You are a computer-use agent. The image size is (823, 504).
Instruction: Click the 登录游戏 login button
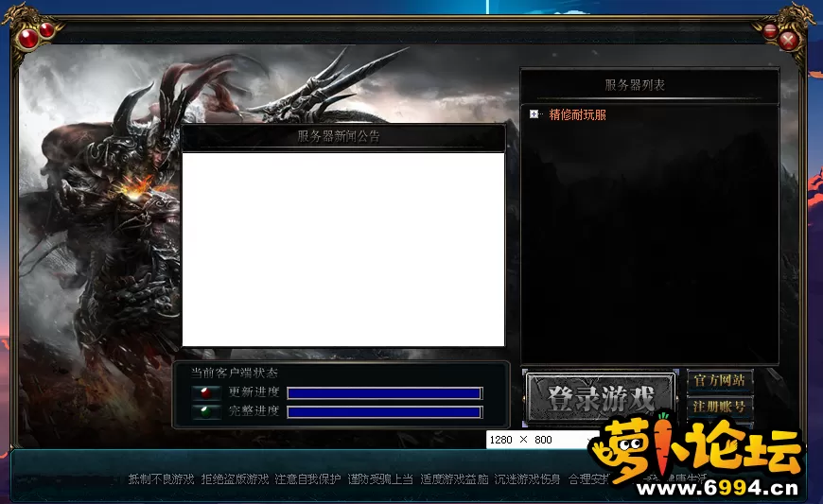[x=601, y=398]
